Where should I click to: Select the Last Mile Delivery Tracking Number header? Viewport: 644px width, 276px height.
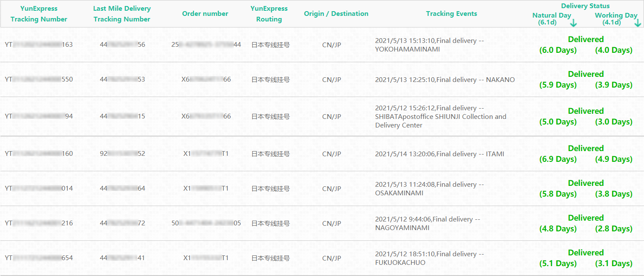pyautogui.click(x=122, y=14)
